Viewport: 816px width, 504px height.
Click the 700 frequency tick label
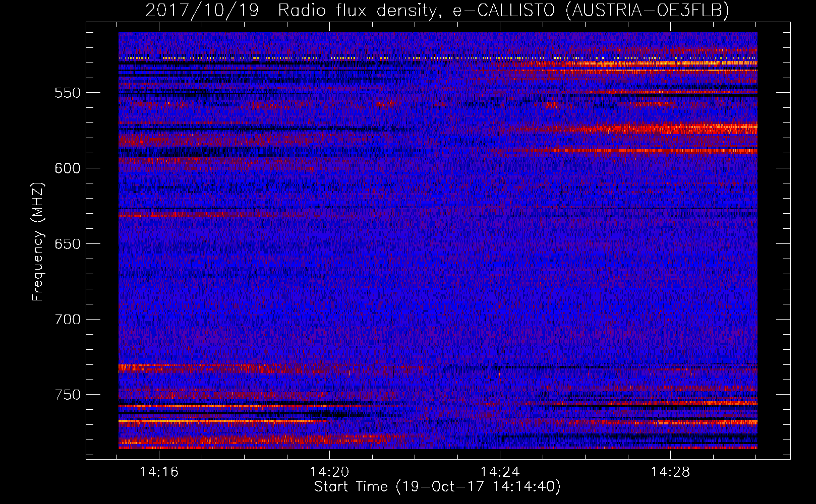point(68,320)
